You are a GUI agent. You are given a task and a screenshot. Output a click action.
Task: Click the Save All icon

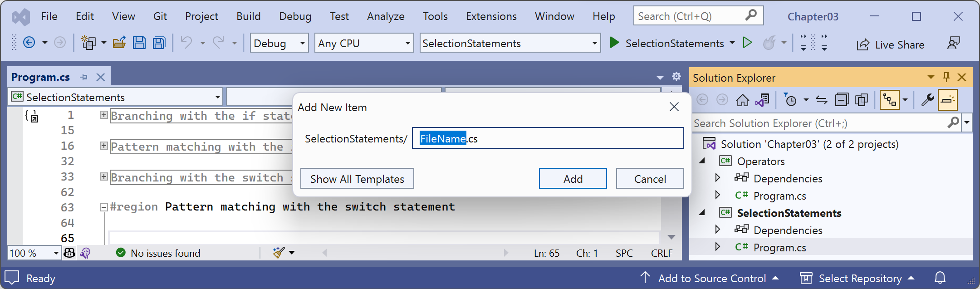[x=159, y=43]
